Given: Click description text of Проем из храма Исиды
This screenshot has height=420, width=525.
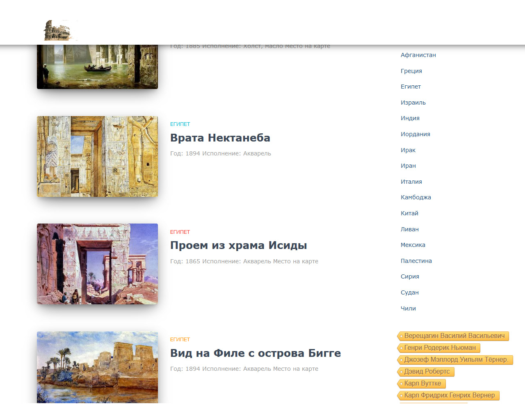Looking at the screenshot, I should tap(244, 261).
